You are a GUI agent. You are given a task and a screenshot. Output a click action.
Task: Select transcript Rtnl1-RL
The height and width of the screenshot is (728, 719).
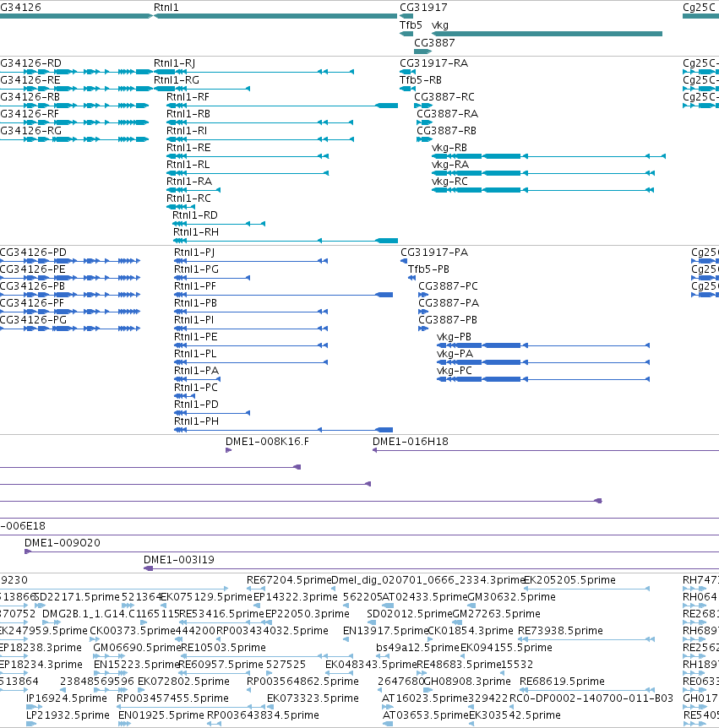[248, 173]
